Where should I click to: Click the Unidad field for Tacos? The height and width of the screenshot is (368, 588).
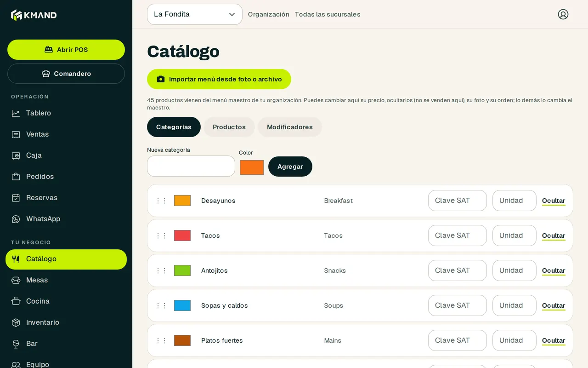pyautogui.click(x=514, y=236)
